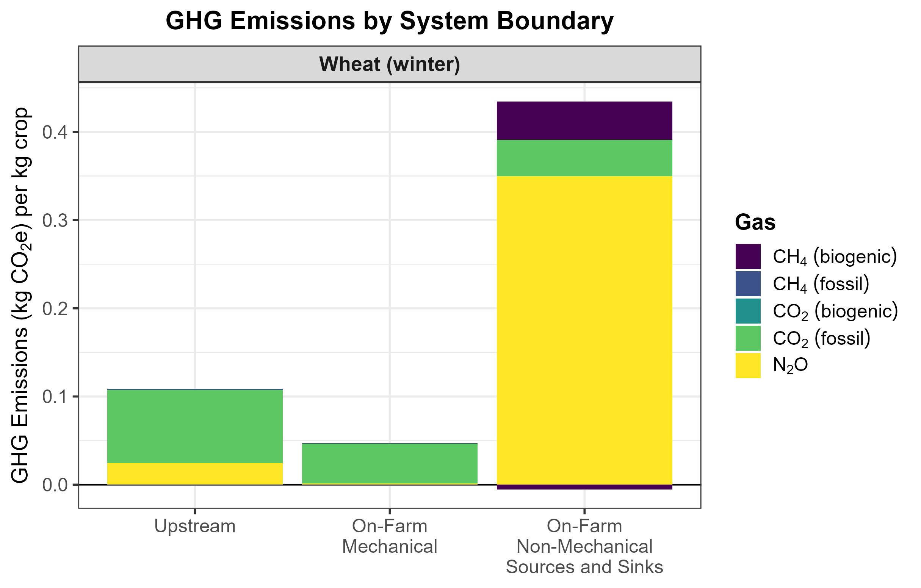Click the Upstream x-axis label
Image resolution: width=921 pixels, height=588 pixels.
(x=195, y=527)
